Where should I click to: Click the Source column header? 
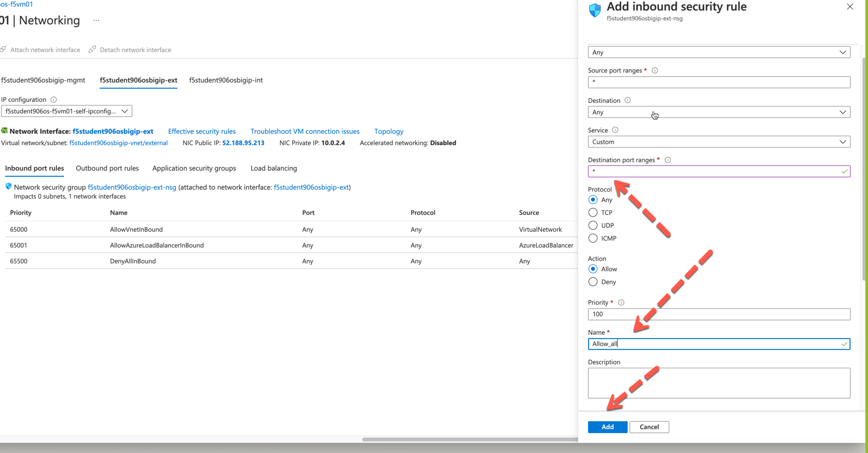click(529, 213)
